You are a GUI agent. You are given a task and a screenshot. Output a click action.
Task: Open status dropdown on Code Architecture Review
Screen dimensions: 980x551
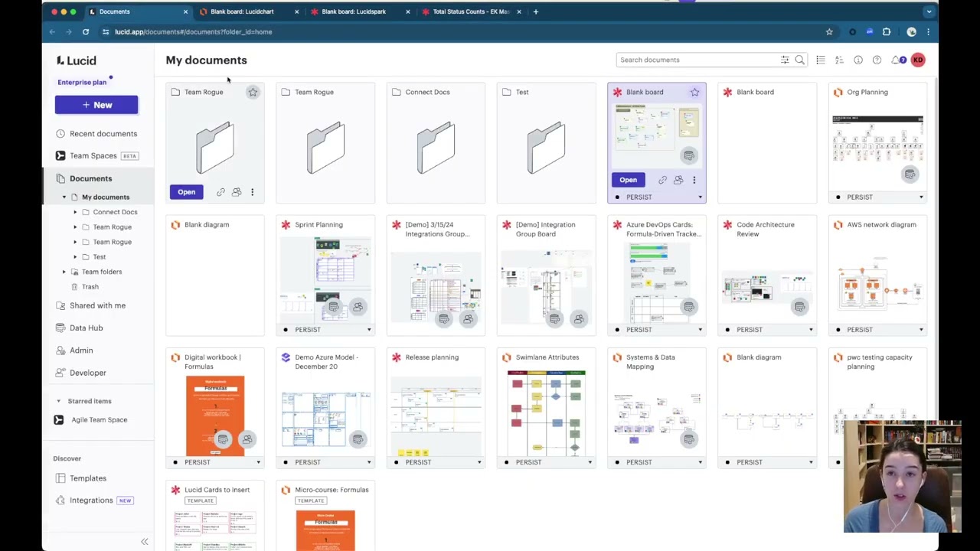(x=811, y=330)
